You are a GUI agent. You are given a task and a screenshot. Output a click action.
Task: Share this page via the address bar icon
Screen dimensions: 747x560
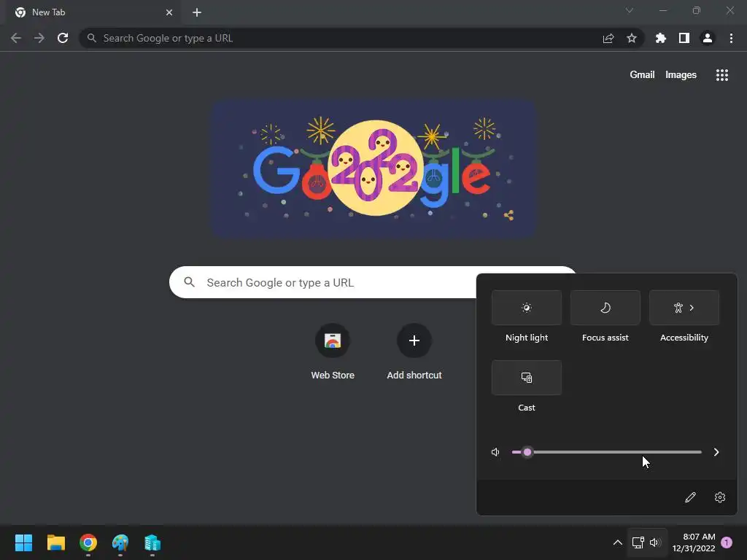(x=608, y=38)
